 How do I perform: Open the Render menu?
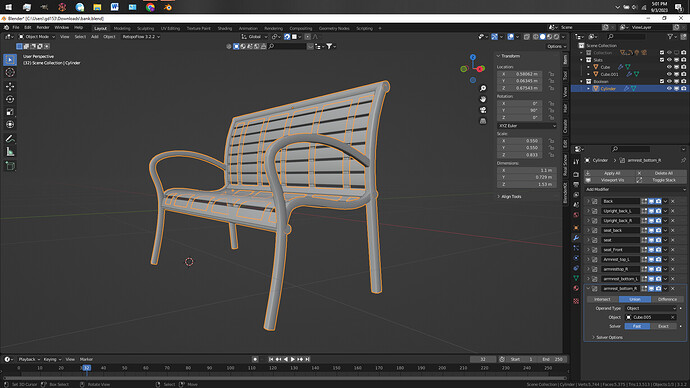43,28
